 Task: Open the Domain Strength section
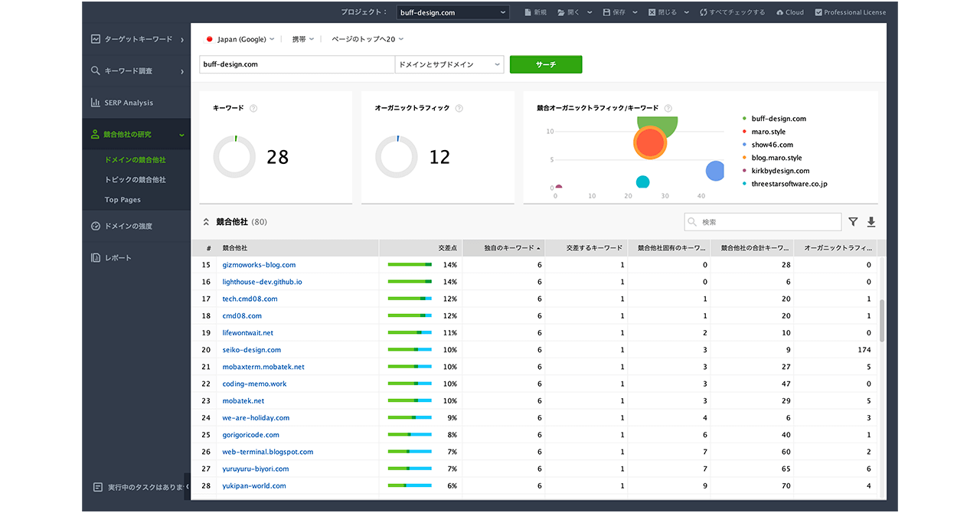coord(128,226)
